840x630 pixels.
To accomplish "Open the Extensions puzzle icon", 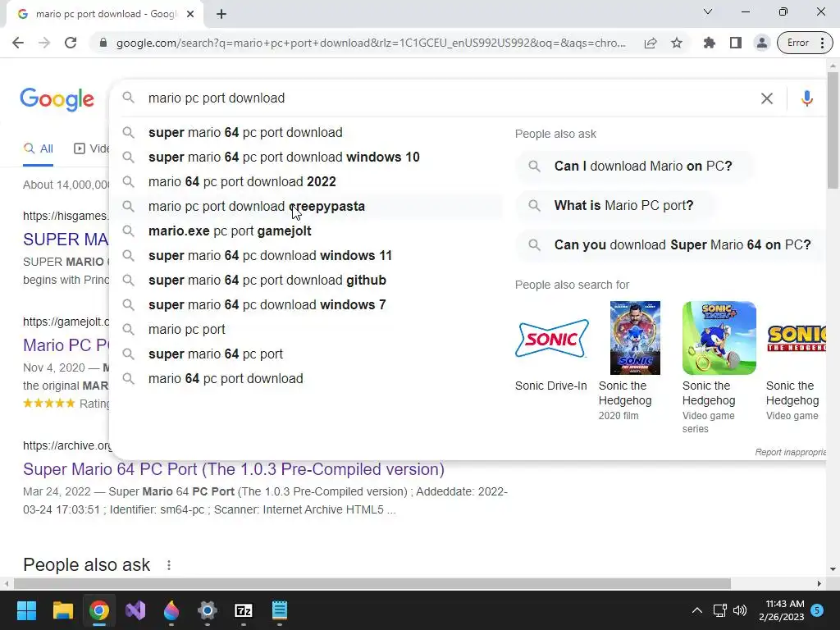I will pos(710,43).
